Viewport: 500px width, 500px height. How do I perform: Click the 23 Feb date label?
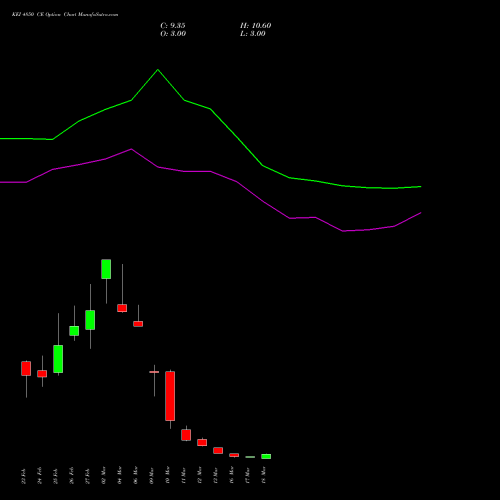click(x=23, y=476)
